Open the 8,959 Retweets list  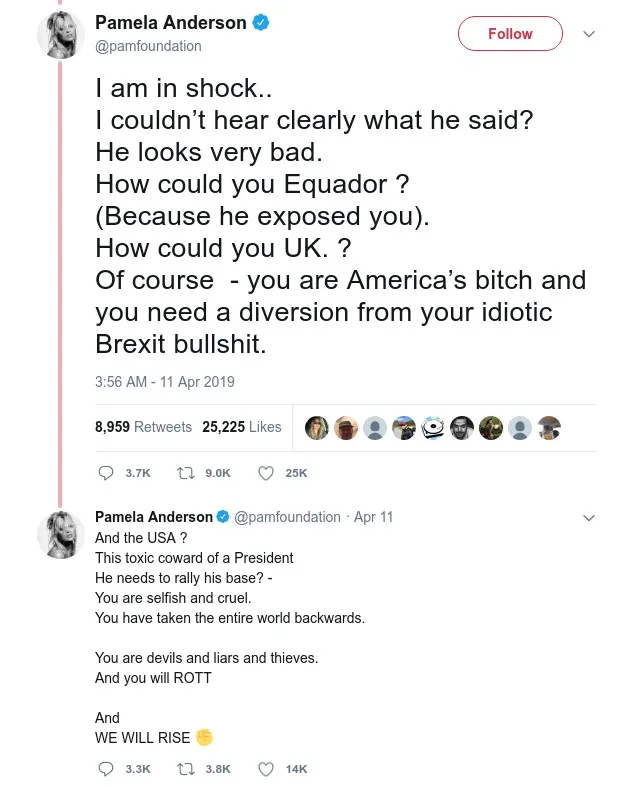143,427
